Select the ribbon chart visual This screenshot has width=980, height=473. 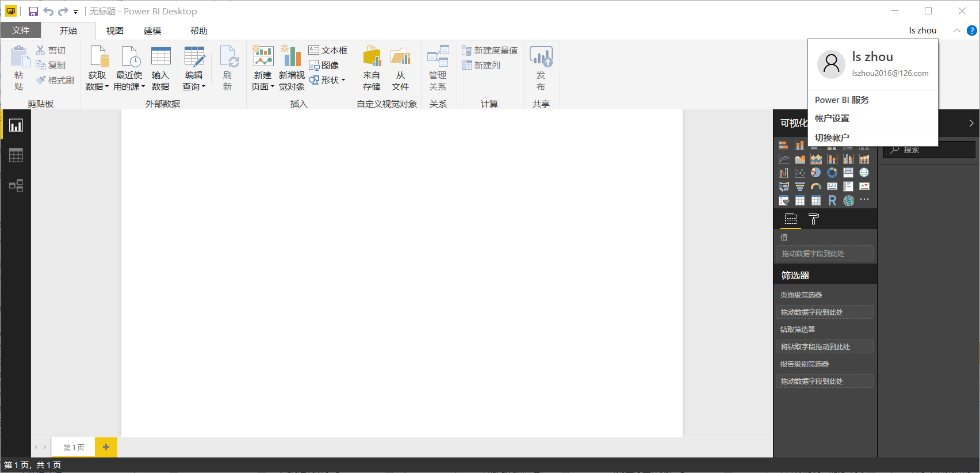pos(864,159)
